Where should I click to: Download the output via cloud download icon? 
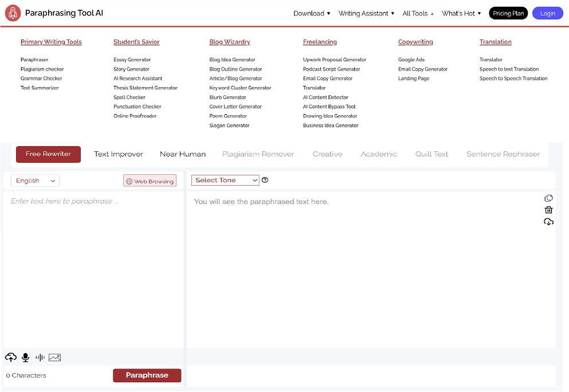coord(548,221)
